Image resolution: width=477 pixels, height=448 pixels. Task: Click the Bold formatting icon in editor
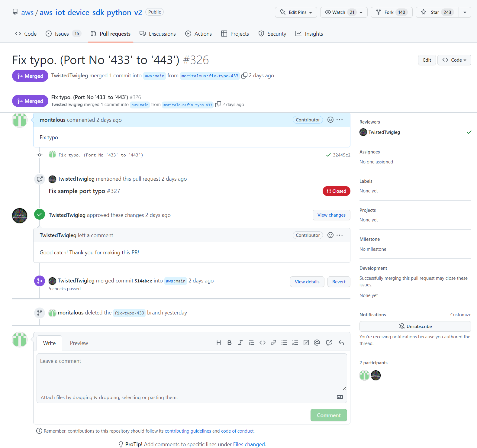[229, 343]
